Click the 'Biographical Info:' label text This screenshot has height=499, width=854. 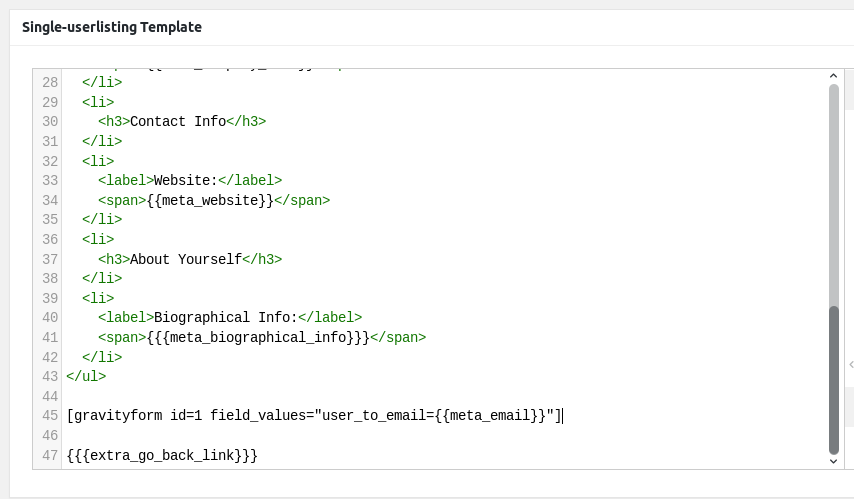pos(226,318)
